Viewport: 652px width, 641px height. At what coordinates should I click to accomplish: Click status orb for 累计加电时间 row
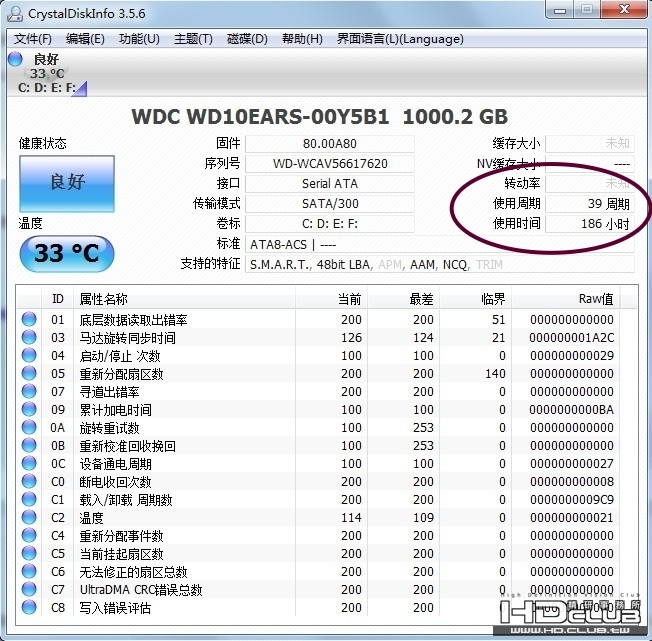(x=29, y=409)
